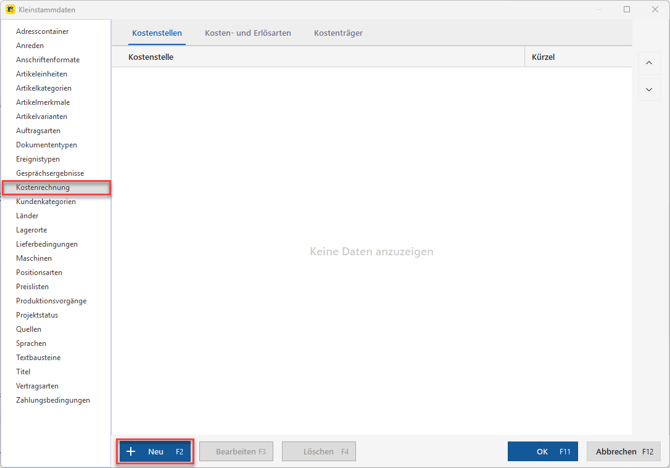This screenshot has height=468, width=670.
Task: Select Quellen in the sidebar
Action: tap(29, 329)
